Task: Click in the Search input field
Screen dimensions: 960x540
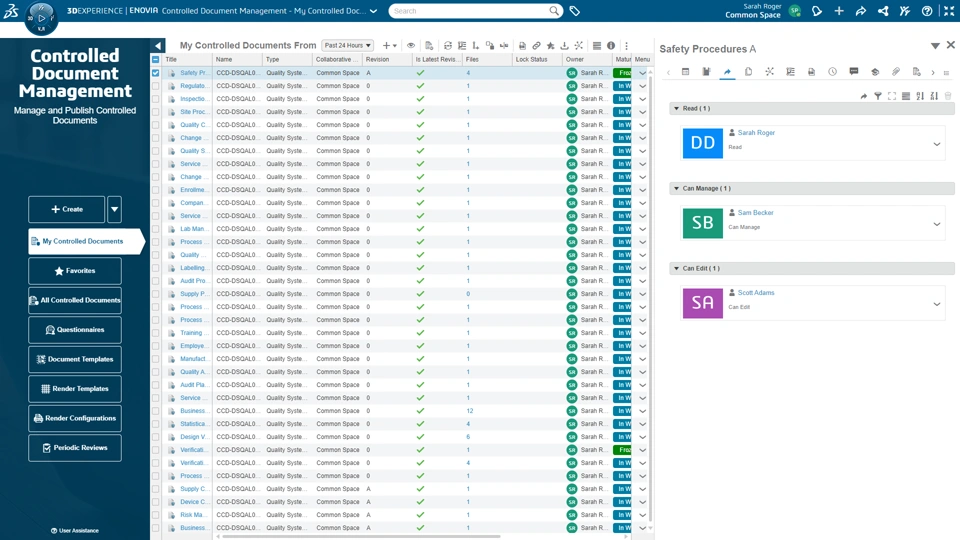Action: 468,11
